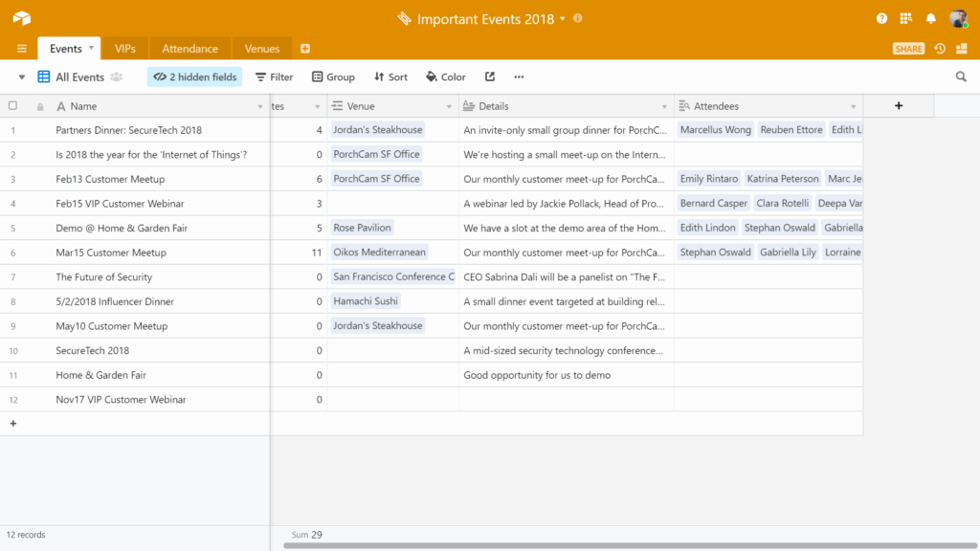The width and height of the screenshot is (980, 551).
Task: Open the truncated 'tes' column dropdown
Action: [x=317, y=107]
